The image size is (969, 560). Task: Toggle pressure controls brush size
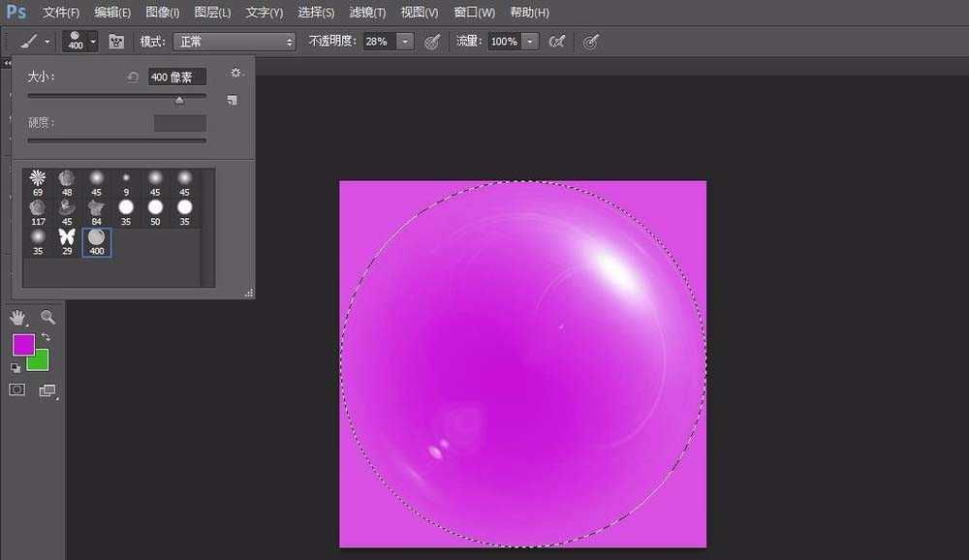tap(590, 41)
